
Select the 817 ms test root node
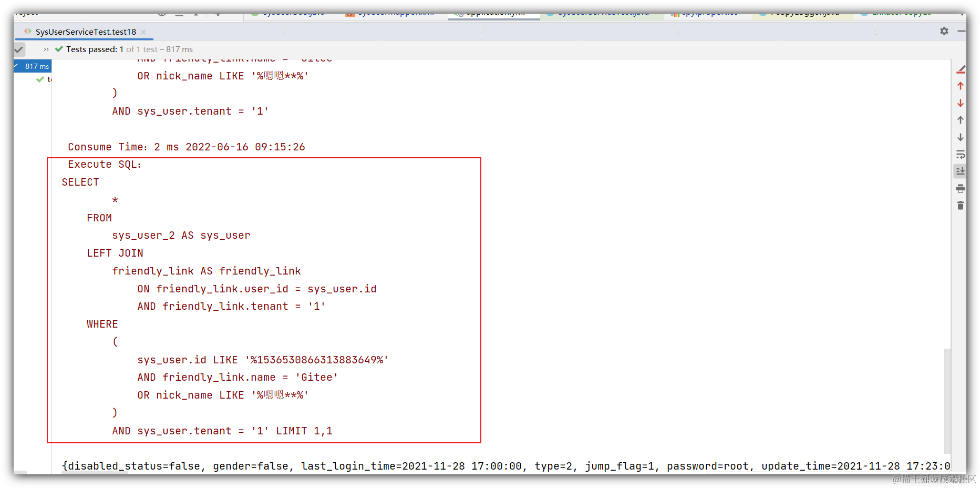pyautogui.click(x=33, y=66)
